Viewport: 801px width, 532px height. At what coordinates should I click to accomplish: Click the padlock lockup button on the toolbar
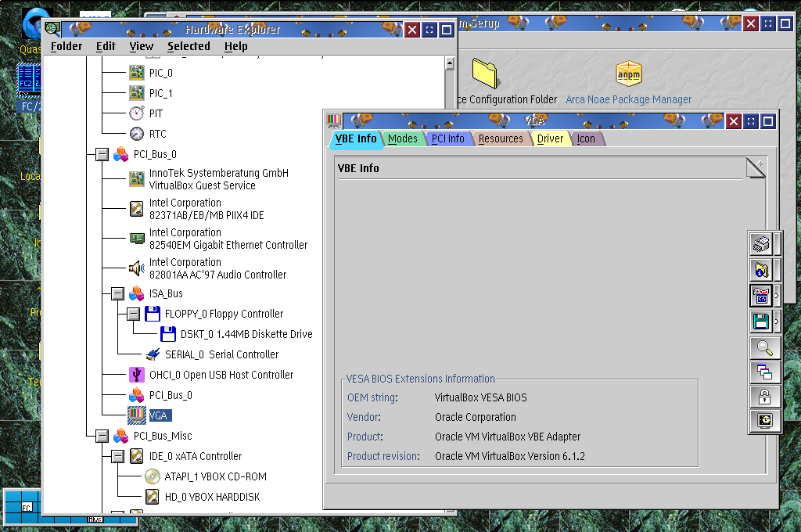tap(765, 397)
